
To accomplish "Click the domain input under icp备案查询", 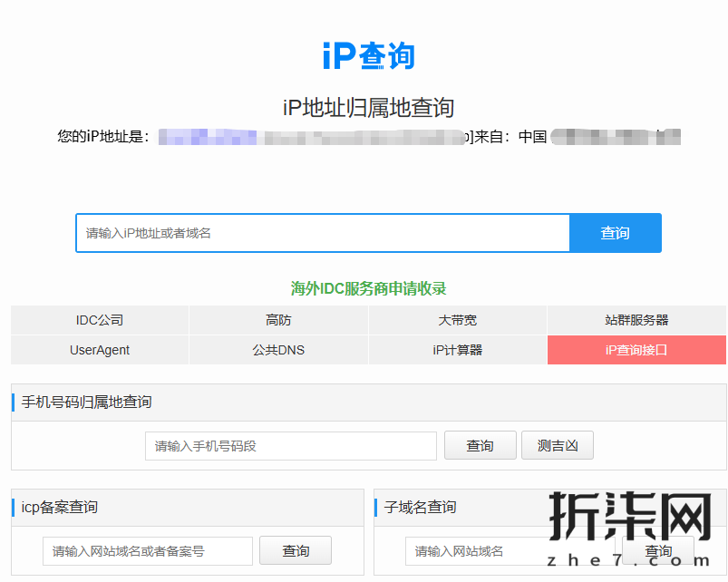I will [x=147, y=550].
